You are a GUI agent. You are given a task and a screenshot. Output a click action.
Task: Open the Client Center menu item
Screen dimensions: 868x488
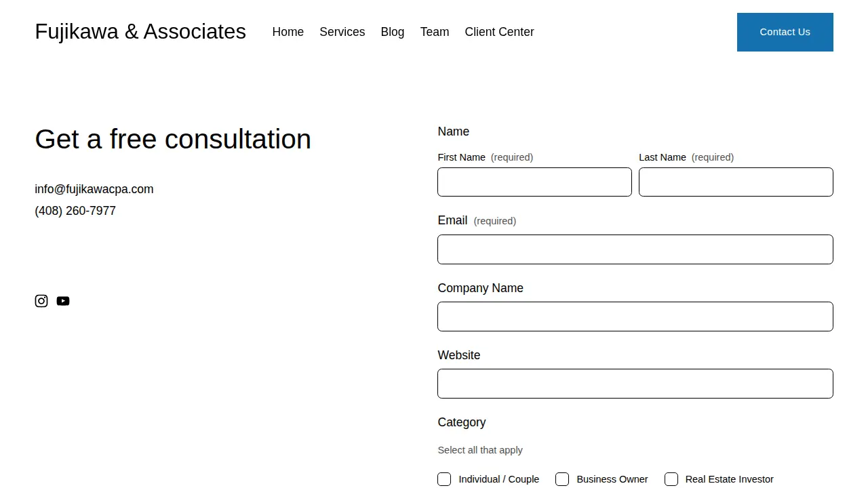(500, 32)
